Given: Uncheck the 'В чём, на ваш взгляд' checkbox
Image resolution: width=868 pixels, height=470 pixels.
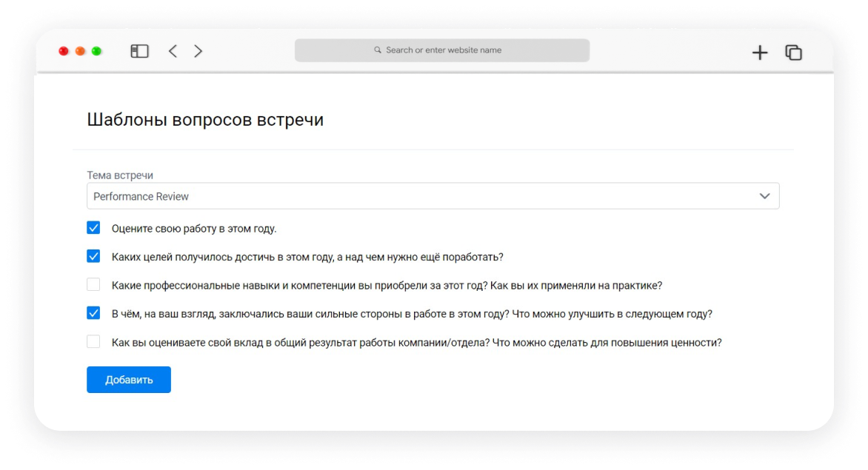Looking at the screenshot, I should (93, 314).
